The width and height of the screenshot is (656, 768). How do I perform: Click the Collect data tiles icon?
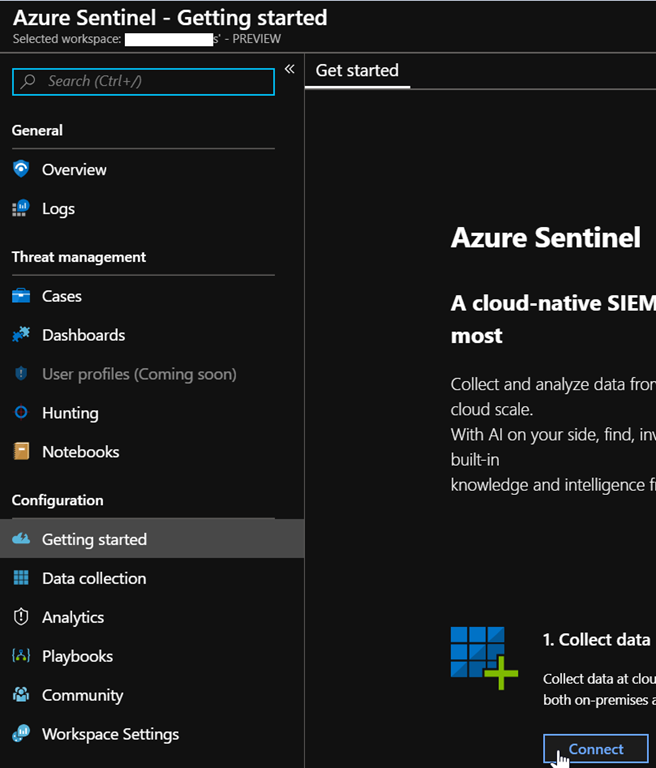point(484,657)
